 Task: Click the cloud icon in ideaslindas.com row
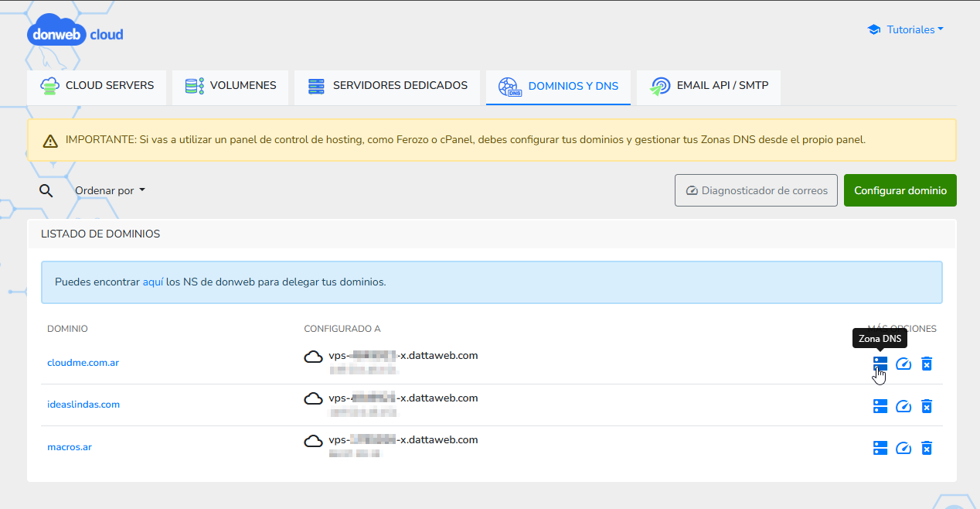point(313,399)
